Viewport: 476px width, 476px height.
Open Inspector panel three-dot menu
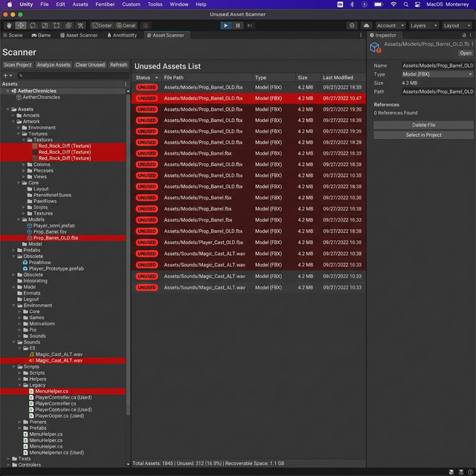click(x=471, y=35)
